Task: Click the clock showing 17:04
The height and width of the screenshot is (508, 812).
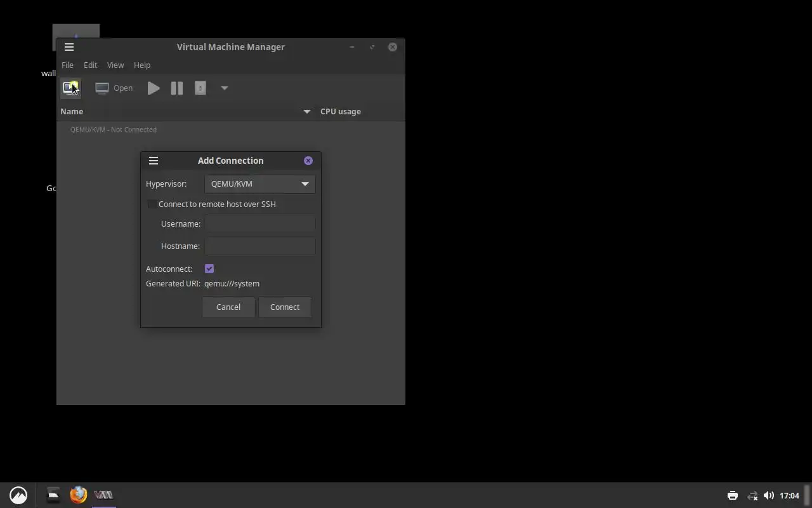Action: click(790, 496)
